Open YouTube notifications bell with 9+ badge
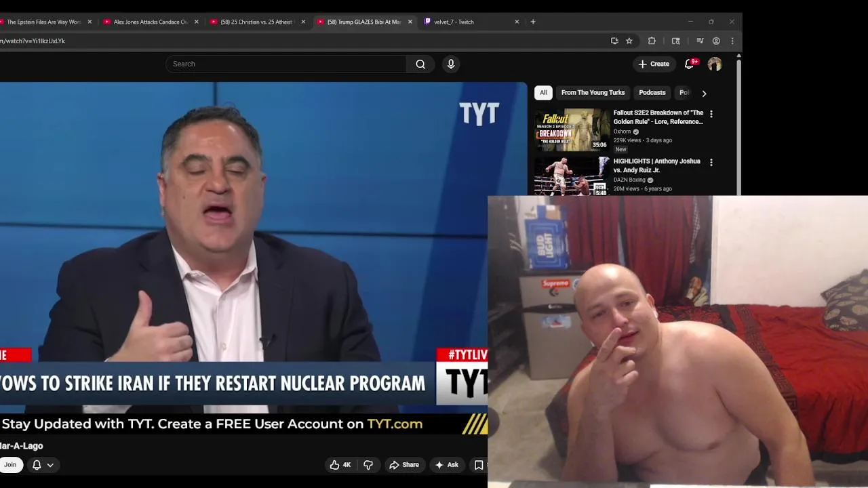Viewport: 868px width, 488px height. (690, 64)
